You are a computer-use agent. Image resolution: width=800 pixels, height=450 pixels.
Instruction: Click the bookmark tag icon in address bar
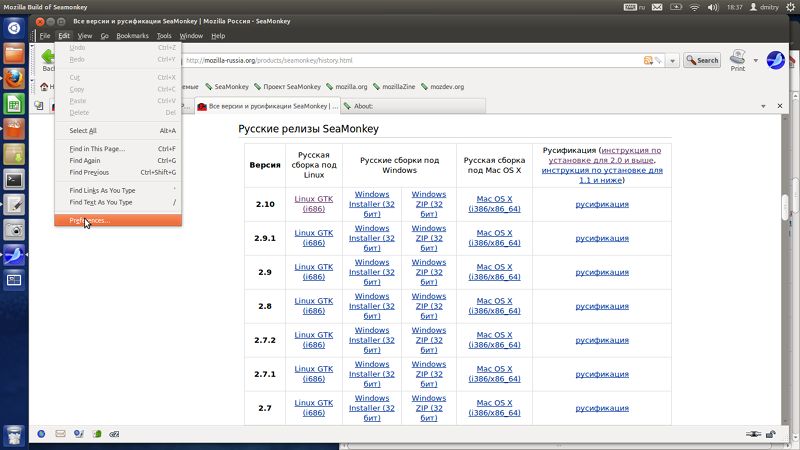pyautogui.click(x=659, y=60)
